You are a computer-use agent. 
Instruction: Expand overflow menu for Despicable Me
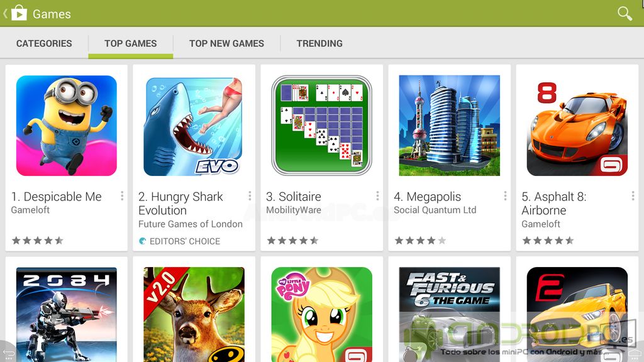[x=122, y=196]
